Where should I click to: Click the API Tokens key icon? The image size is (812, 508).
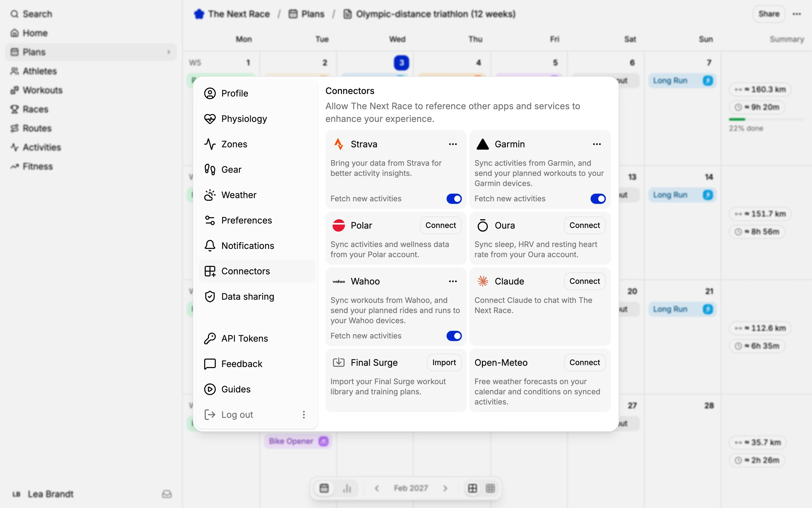210,338
